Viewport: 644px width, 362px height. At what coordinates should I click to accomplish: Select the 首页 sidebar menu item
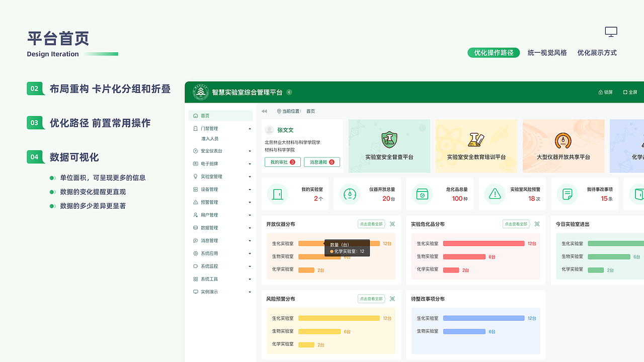(x=220, y=116)
